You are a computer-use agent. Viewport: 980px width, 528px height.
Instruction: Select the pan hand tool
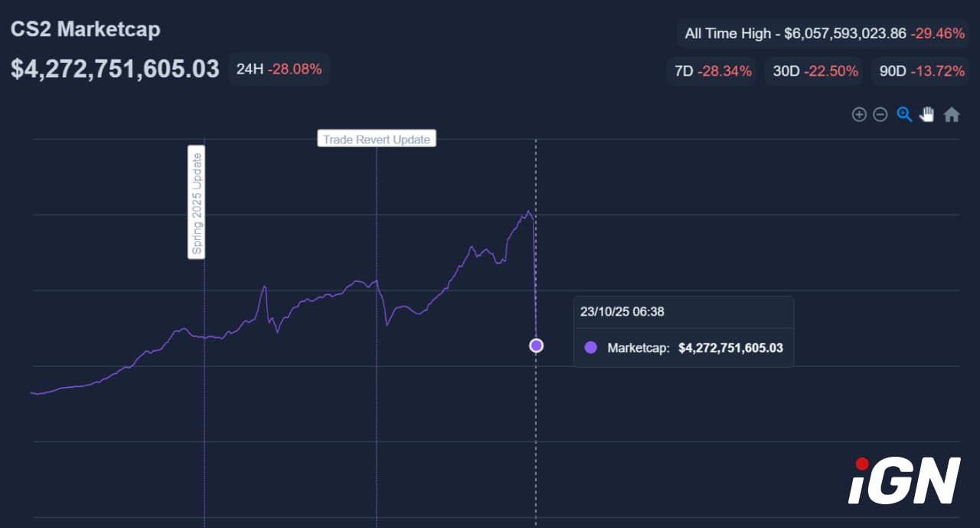[x=927, y=115]
